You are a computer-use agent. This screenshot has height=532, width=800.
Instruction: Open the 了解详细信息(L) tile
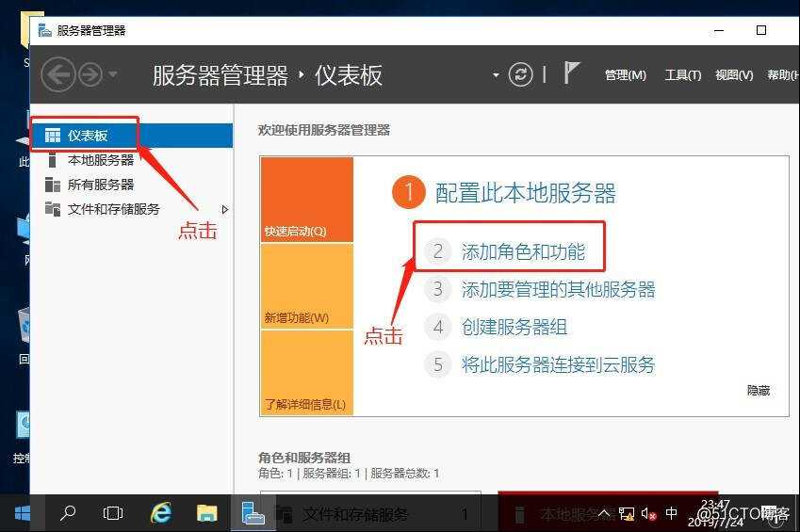[x=306, y=372]
